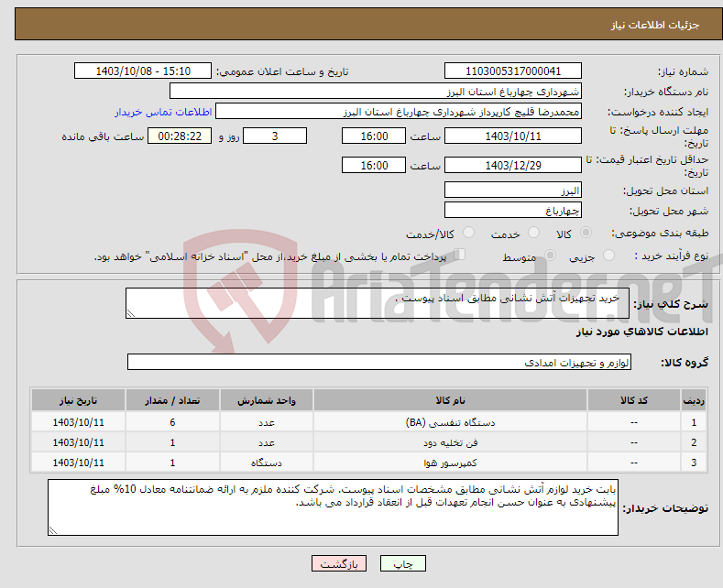Screen dimensions: 723x588
Task: Click the date 1403/10/11 in the فن تخلیه دود row
Action: [x=79, y=442]
